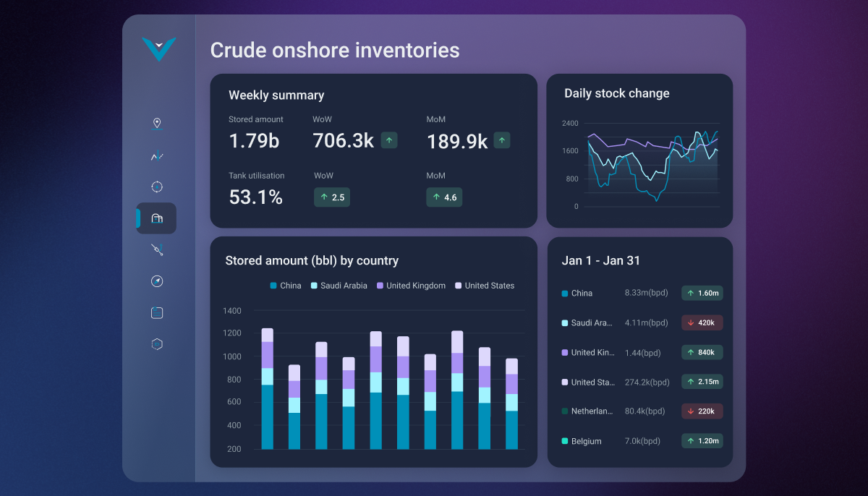Click the hexagon icon at the sidebar bottom
868x496 pixels.
[x=157, y=343]
